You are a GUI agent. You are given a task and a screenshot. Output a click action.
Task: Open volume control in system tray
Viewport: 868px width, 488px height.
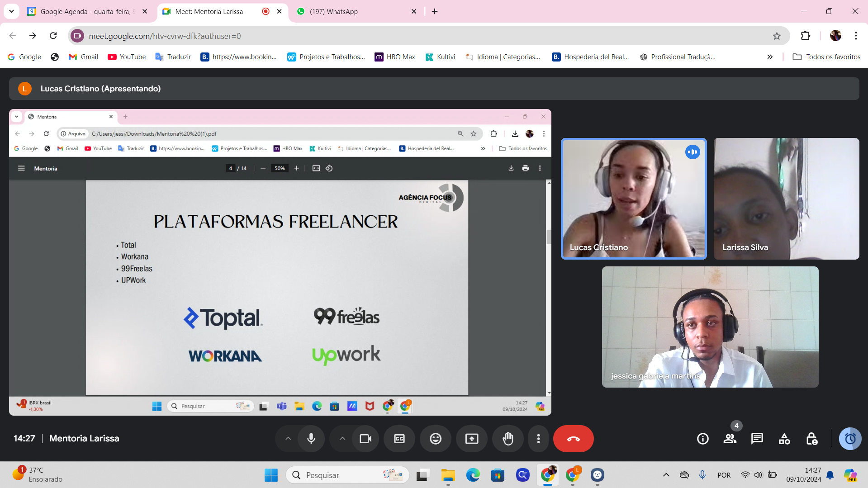coord(758,475)
